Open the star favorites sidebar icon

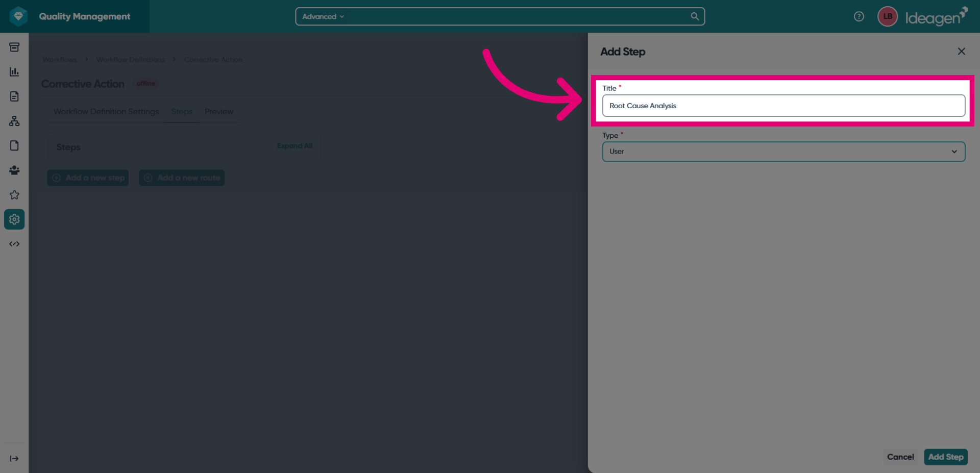(x=14, y=194)
